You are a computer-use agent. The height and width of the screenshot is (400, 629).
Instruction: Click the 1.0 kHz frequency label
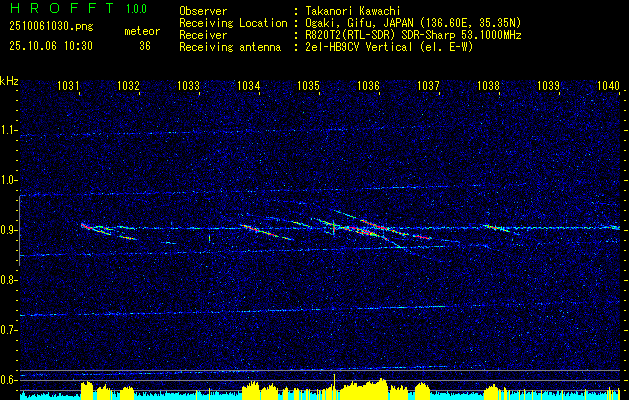(8, 180)
